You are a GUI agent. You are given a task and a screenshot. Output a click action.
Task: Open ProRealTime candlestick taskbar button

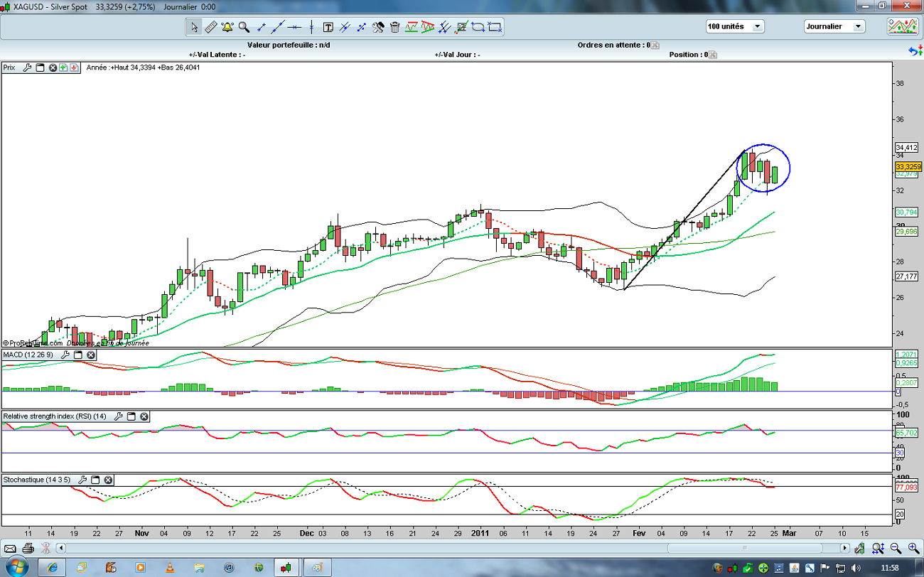pos(286,567)
